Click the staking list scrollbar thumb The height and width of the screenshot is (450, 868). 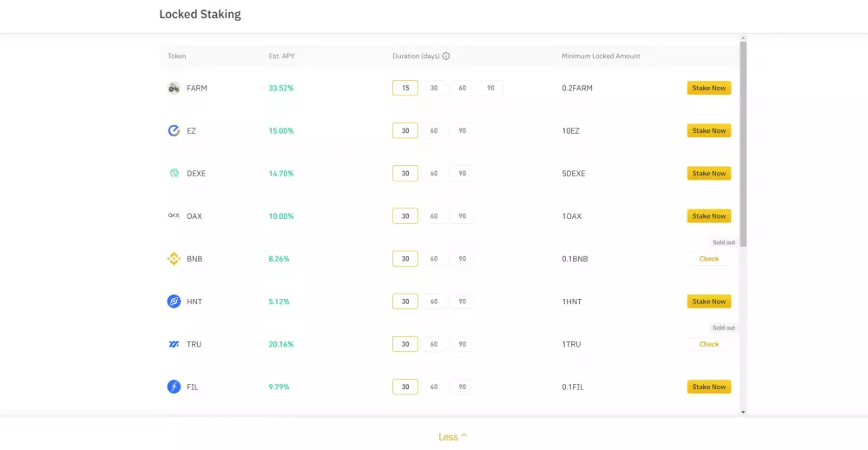point(743,144)
